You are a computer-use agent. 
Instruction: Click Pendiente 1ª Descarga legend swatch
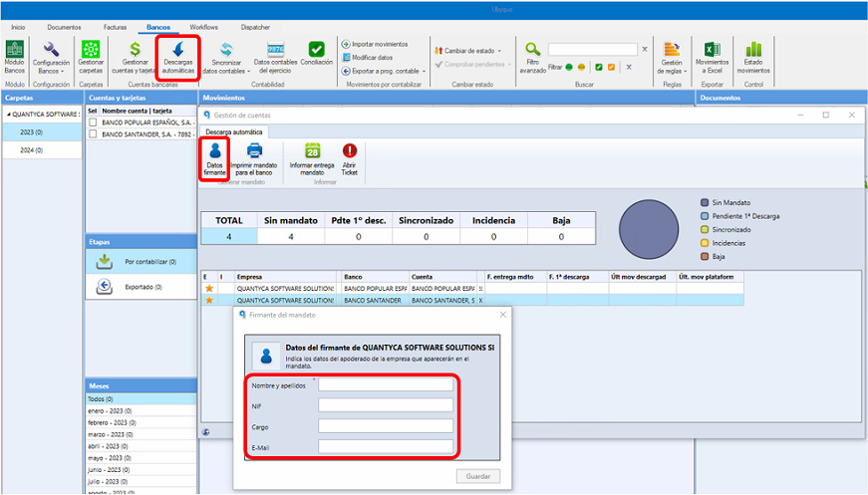click(x=705, y=216)
